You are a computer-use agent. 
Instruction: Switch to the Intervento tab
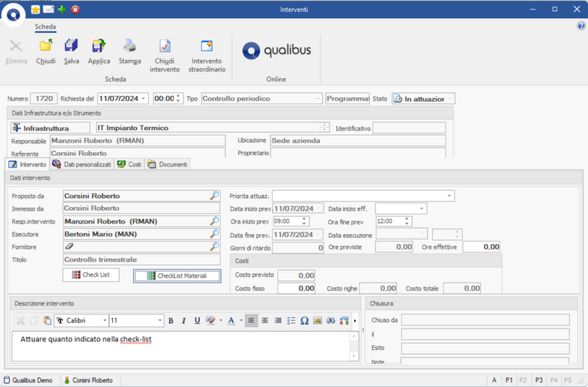[28, 164]
